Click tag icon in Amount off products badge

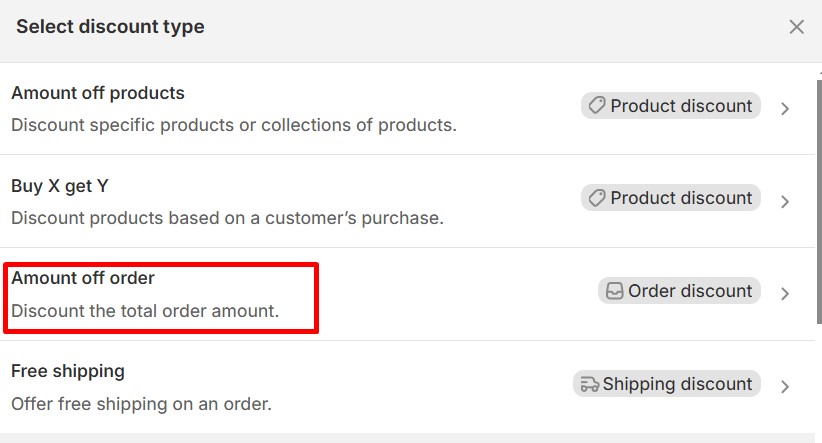(597, 106)
